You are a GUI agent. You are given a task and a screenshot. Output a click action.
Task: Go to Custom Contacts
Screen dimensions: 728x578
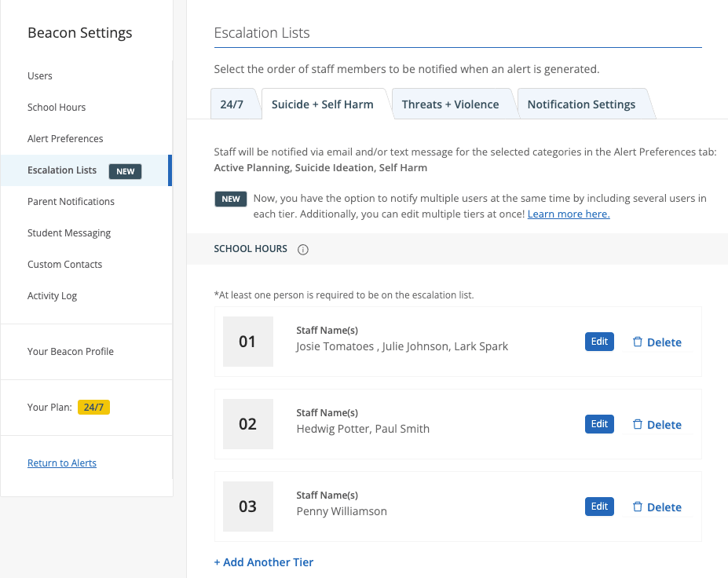point(64,265)
